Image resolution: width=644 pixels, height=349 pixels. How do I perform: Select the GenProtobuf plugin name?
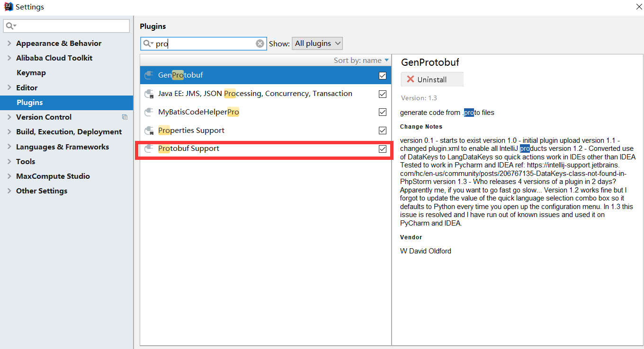pyautogui.click(x=180, y=75)
